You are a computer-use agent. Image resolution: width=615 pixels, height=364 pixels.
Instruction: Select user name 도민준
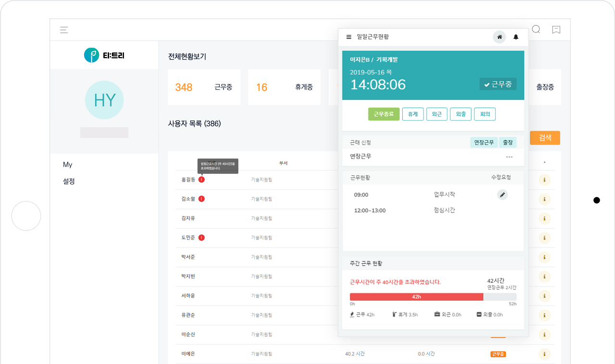(188, 238)
